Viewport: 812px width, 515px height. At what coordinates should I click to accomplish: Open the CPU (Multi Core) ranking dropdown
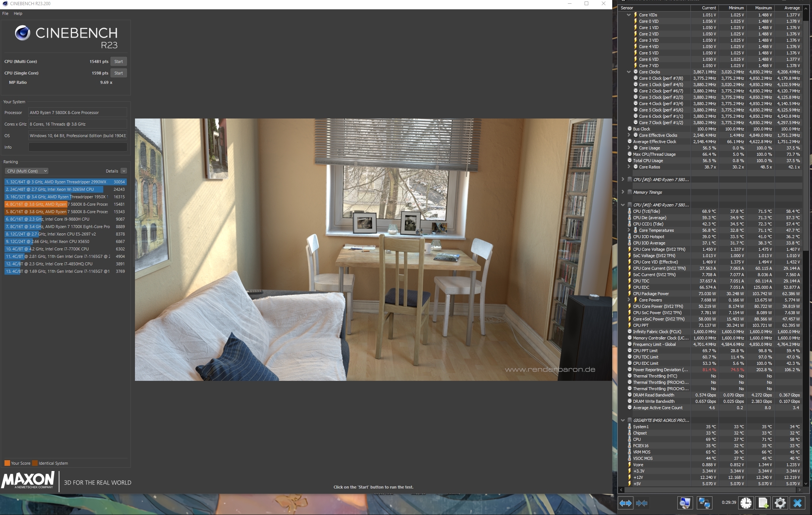click(x=26, y=171)
